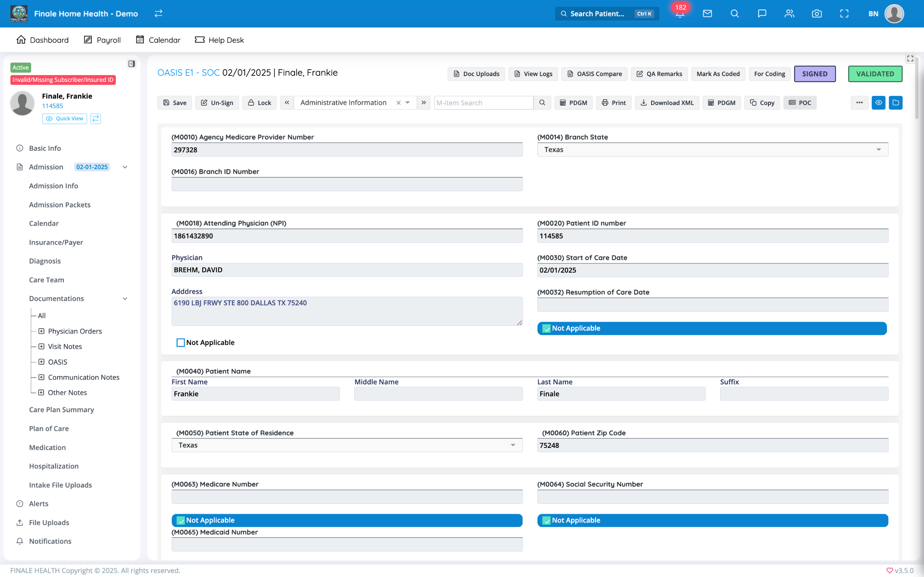Viewport: 924px width, 577px height.
Task: Open the chat message icon
Action: click(x=762, y=14)
